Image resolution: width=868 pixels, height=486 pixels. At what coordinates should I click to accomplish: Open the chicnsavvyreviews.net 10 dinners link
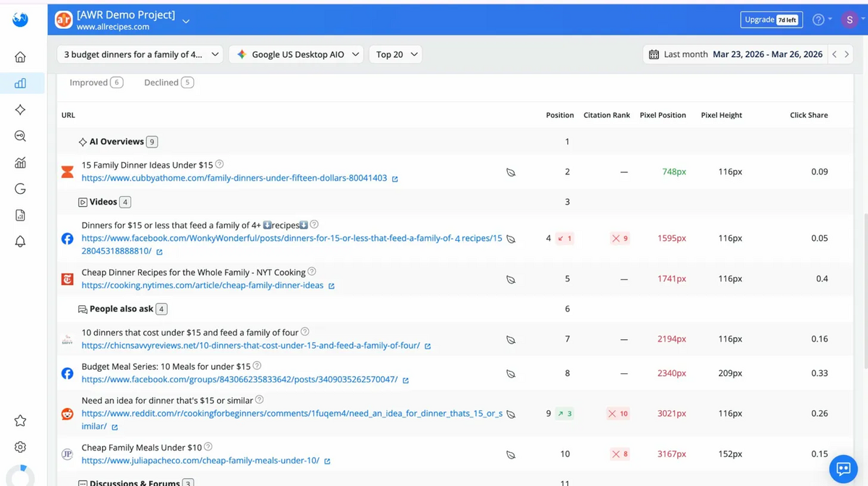click(251, 346)
